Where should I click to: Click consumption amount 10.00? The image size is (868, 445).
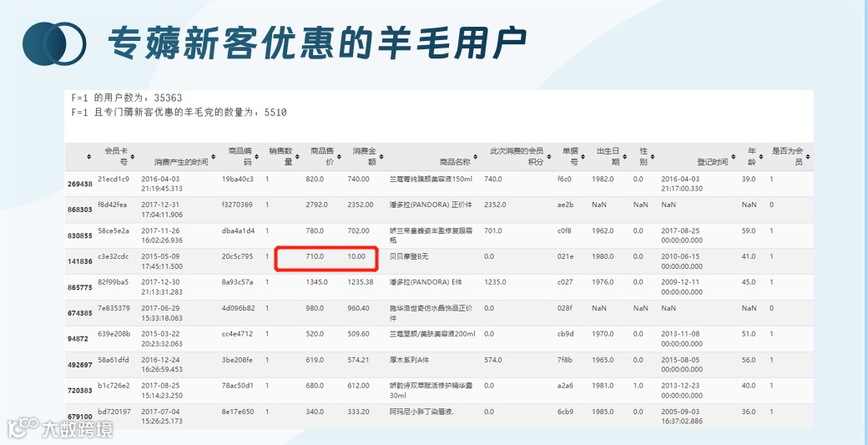(x=356, y=257)
